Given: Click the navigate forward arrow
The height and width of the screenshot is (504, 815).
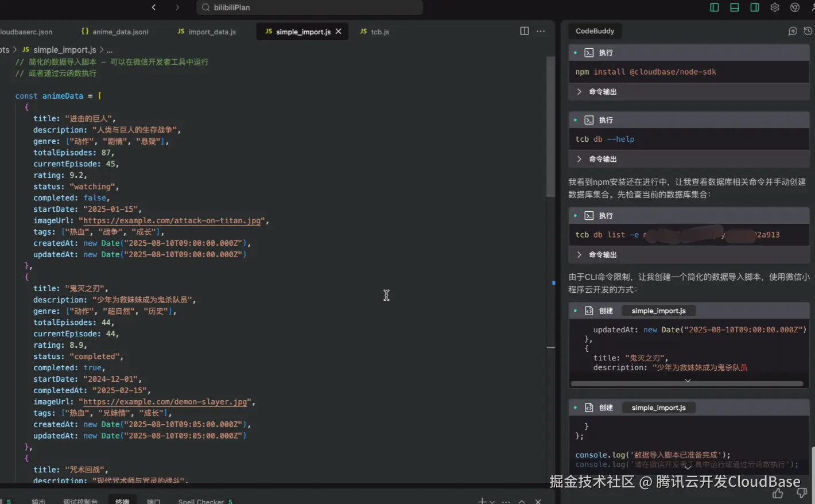Looking at the screenshot, I should 177,7.
